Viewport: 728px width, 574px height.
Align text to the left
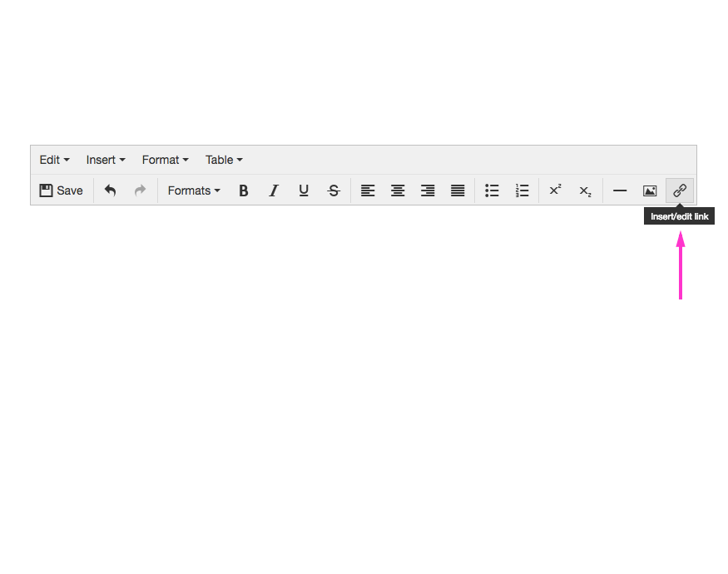(368, 191)
